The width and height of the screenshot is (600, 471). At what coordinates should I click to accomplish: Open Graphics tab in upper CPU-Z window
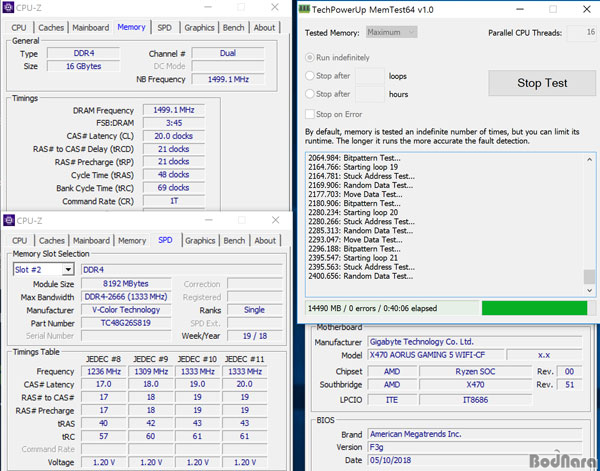pos(199,28)
